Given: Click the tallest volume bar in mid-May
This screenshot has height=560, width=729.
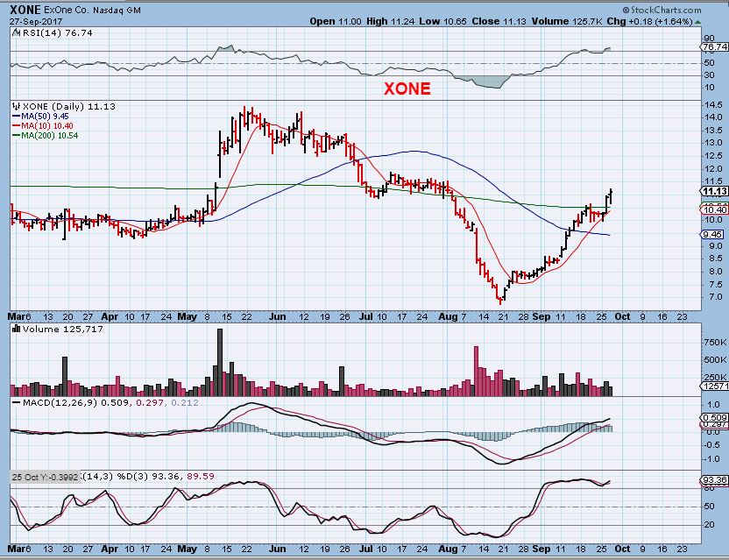Looking at the screenshot, I should (220, 362).
